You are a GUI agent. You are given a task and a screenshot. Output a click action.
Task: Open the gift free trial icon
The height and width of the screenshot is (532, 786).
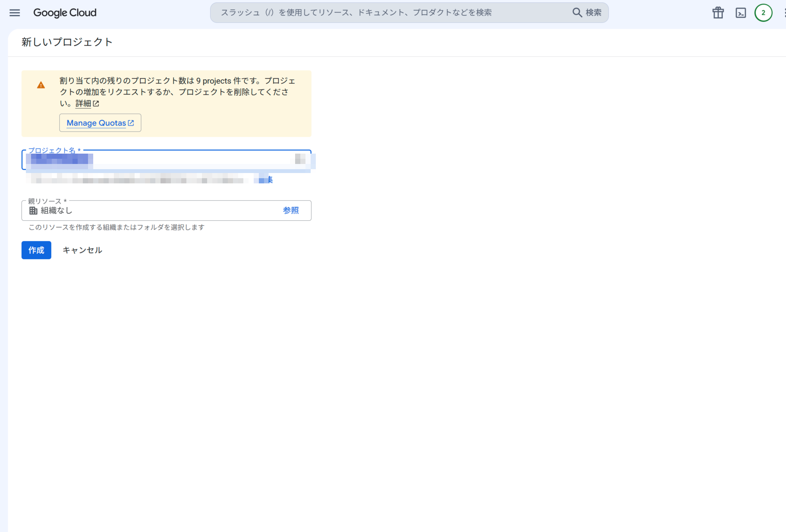pyautogui.click(x=718, y=13)
